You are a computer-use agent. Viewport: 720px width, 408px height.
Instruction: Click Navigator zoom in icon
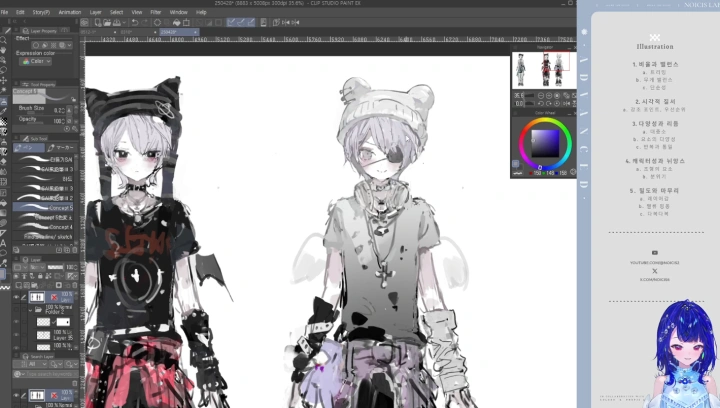click(x=549, y=95)
